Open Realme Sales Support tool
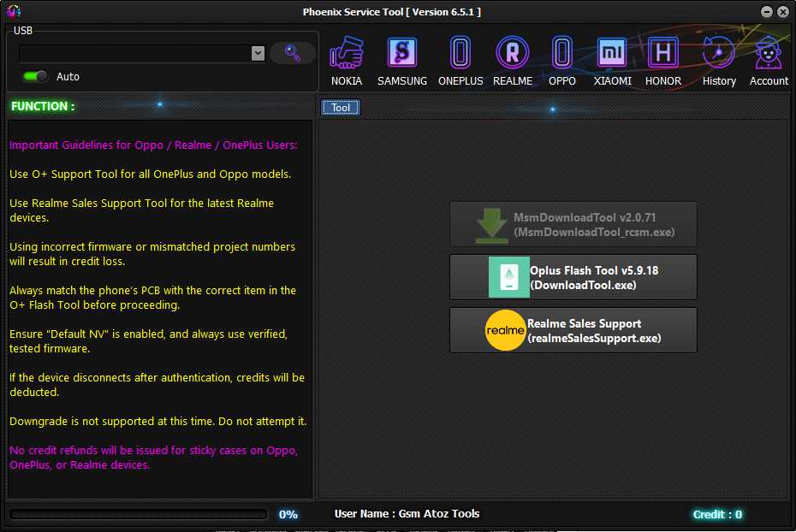 pos(573,329)
